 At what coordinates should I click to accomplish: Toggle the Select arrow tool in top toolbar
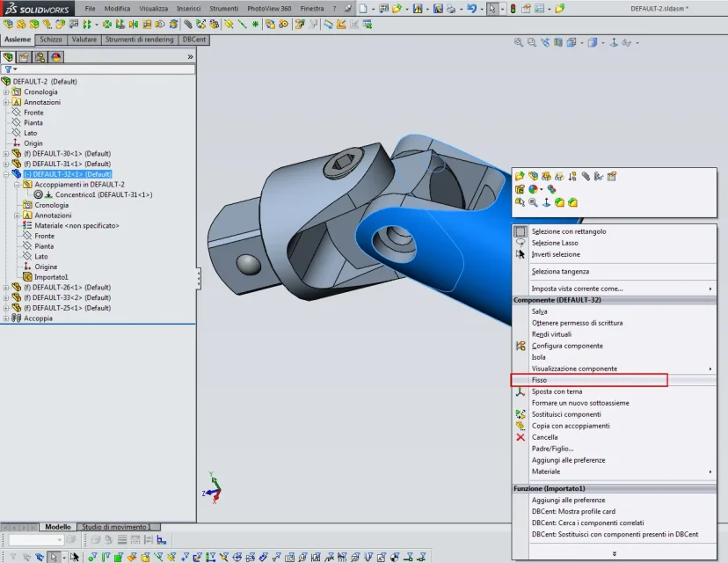tap(492, 9)
